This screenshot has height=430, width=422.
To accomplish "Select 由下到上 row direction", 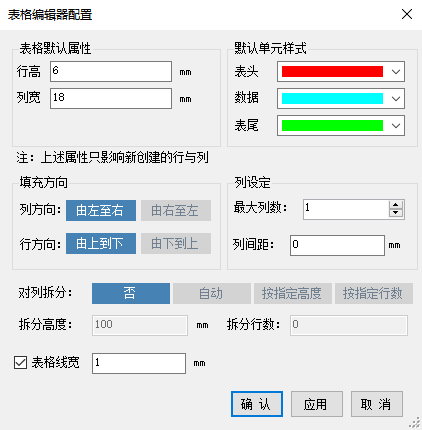I will click(x=176, y=243).
